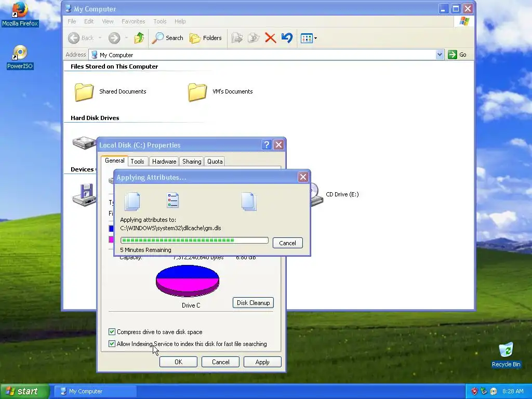
Task: Open the Favorites menu
Action: click(134, 21)
